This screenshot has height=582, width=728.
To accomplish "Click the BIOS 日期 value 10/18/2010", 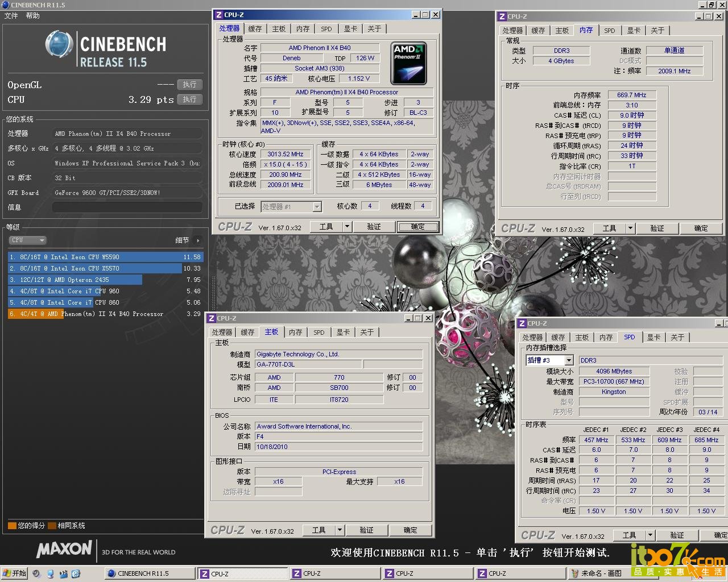I will point(339,447).
